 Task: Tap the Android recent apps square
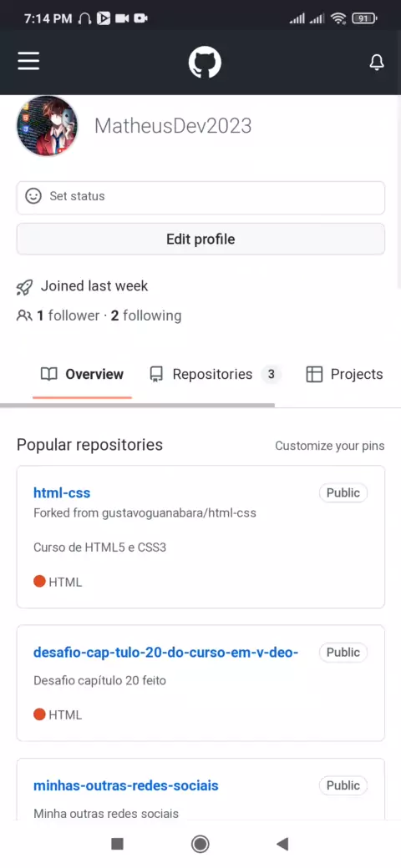[117, 844]
